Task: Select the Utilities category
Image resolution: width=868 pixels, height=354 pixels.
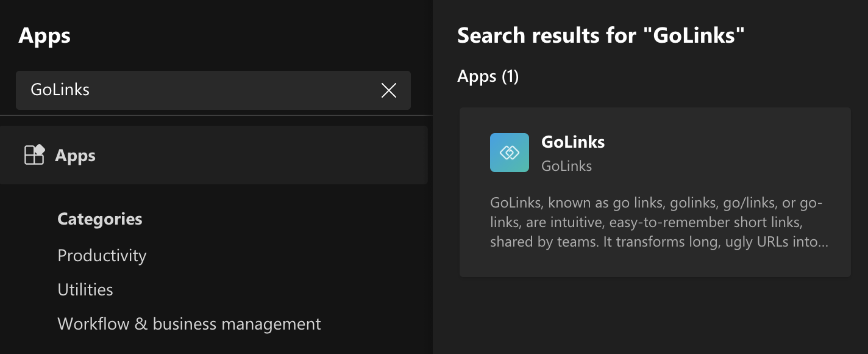Action: click(x=85, y=290)
